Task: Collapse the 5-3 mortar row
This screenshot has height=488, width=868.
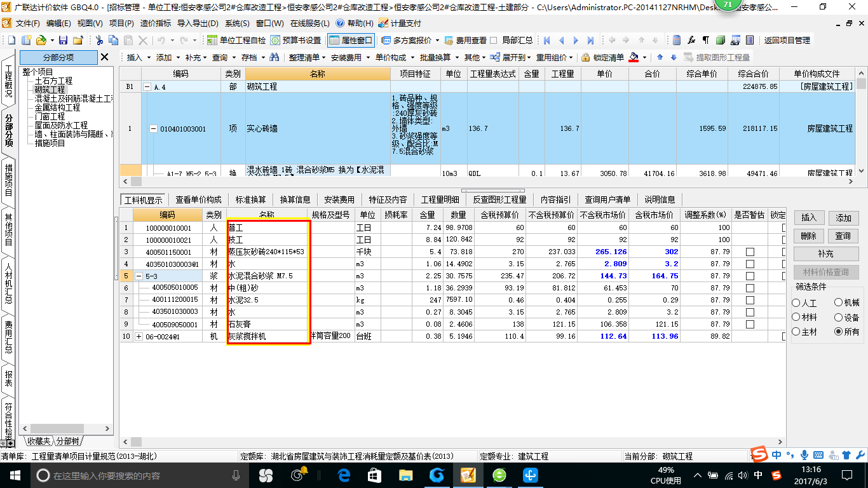Action: pos(139,276)
